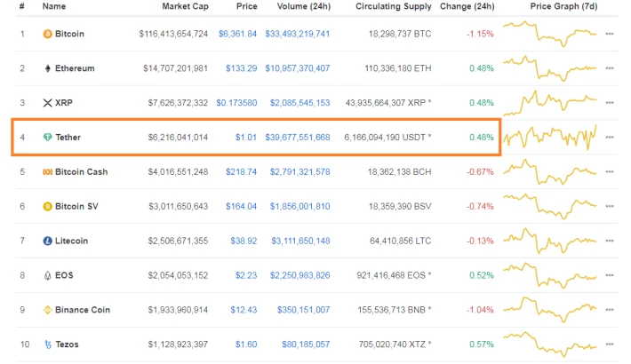The width and height of the screenshot is (631, 364).
Task: View Tezos 7-day price graph
Action: (550, 344)
